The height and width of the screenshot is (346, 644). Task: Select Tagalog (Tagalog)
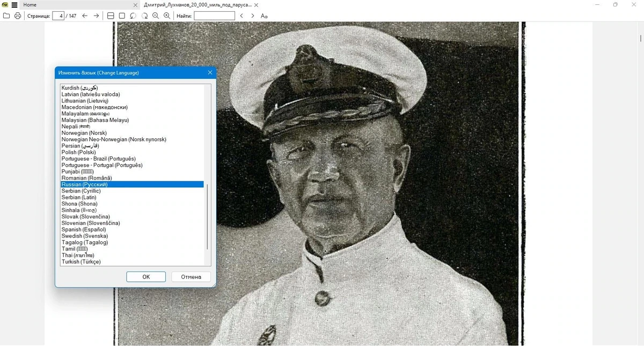pyautogui.click(x=132, y=242)
